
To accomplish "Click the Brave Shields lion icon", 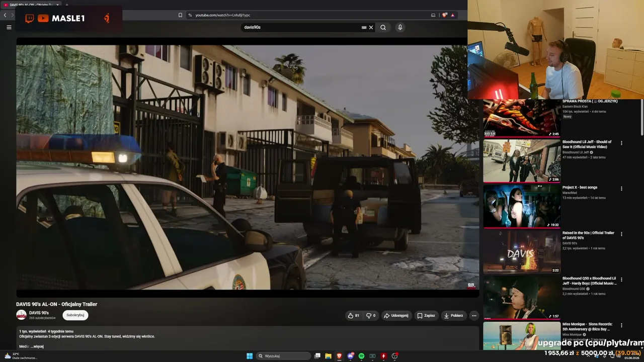I will point(444,15).
